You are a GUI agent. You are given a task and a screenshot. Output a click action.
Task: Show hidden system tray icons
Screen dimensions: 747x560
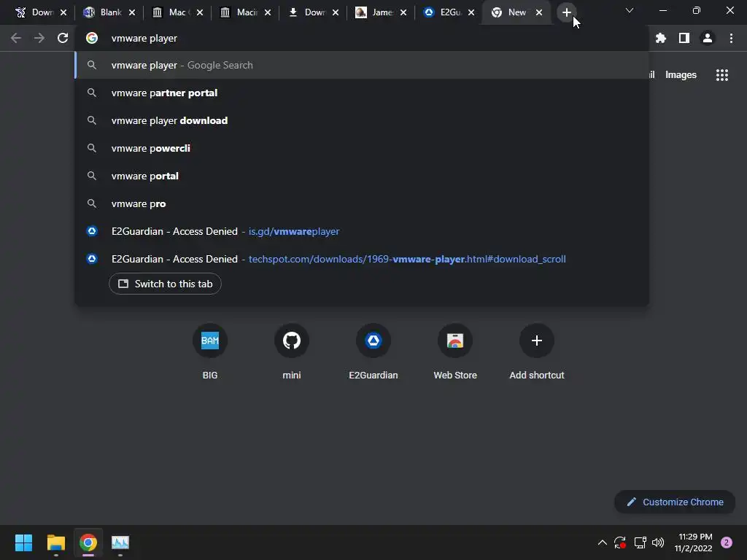point(602,542)
